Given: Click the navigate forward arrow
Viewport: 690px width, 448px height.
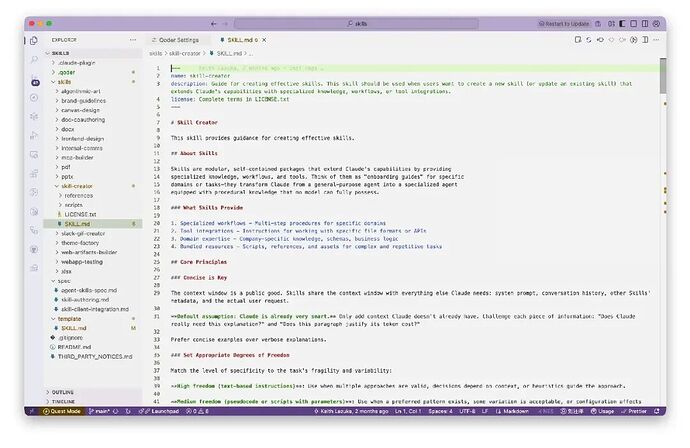Looking at the screenshot, I should point(225,23).
